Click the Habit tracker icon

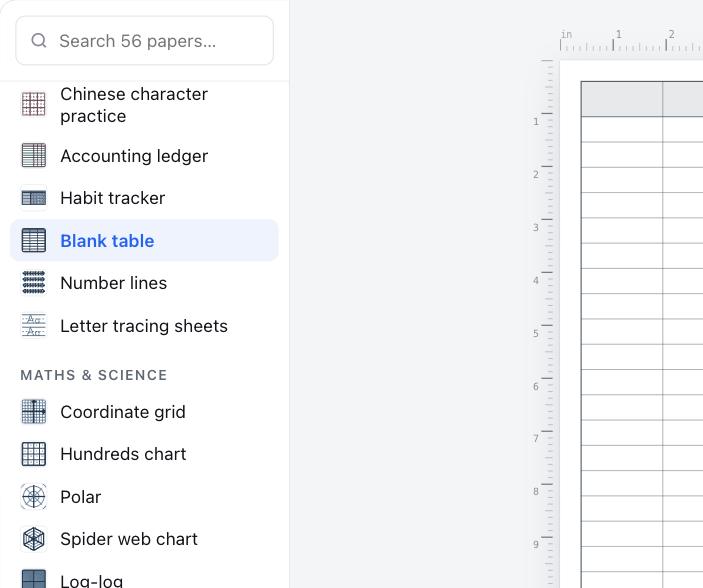[34, 198]
